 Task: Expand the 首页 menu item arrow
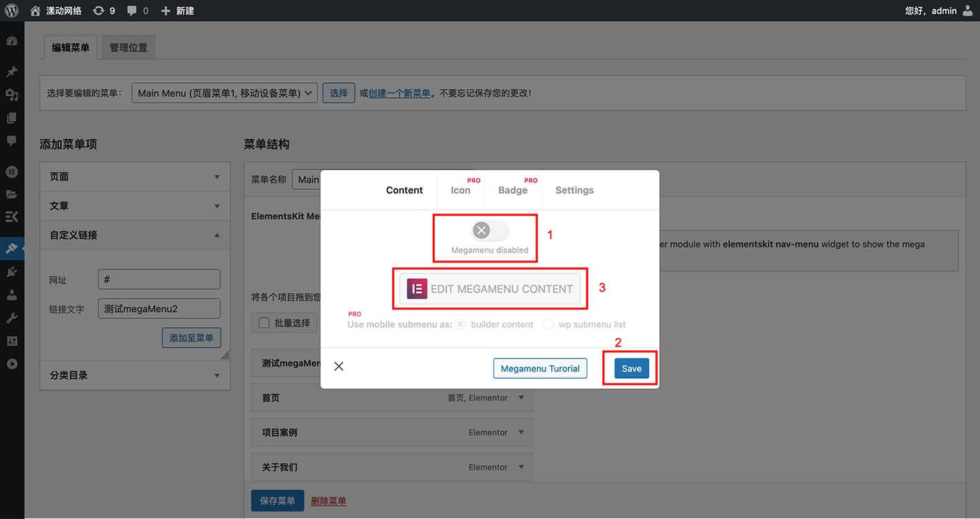point(521,398)
